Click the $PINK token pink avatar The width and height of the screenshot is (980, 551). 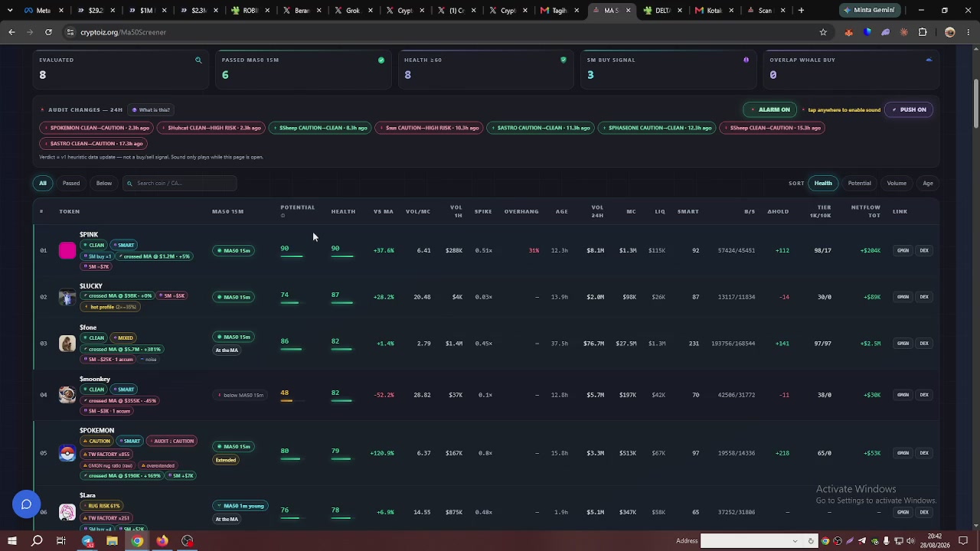coord(67,250)
